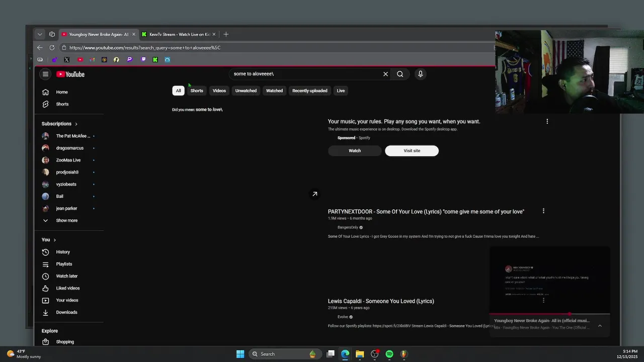This screenshot has height=362, width=644.
Task: Click the magnifier search button
Action: [400, 74]
